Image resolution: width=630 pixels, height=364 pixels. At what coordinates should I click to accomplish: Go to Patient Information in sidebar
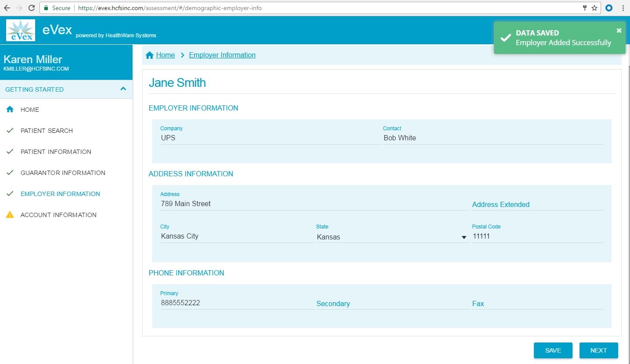[56, 152]
